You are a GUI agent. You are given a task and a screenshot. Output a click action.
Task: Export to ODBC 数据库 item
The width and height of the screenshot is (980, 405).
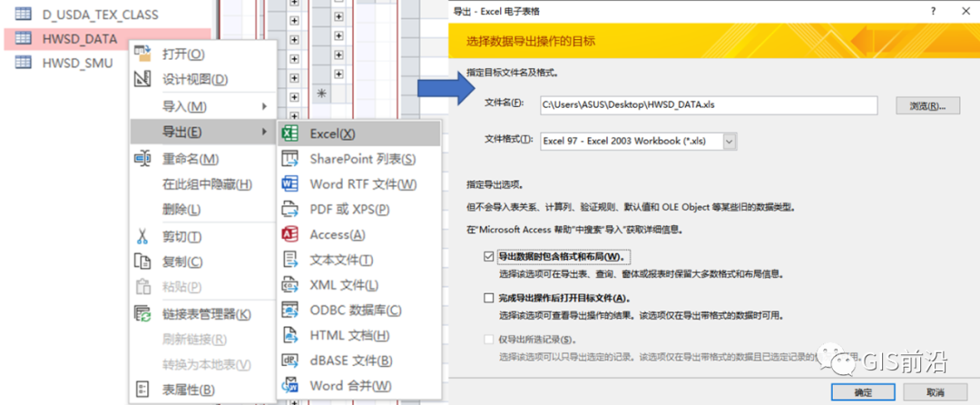click(x=359, y=310)
